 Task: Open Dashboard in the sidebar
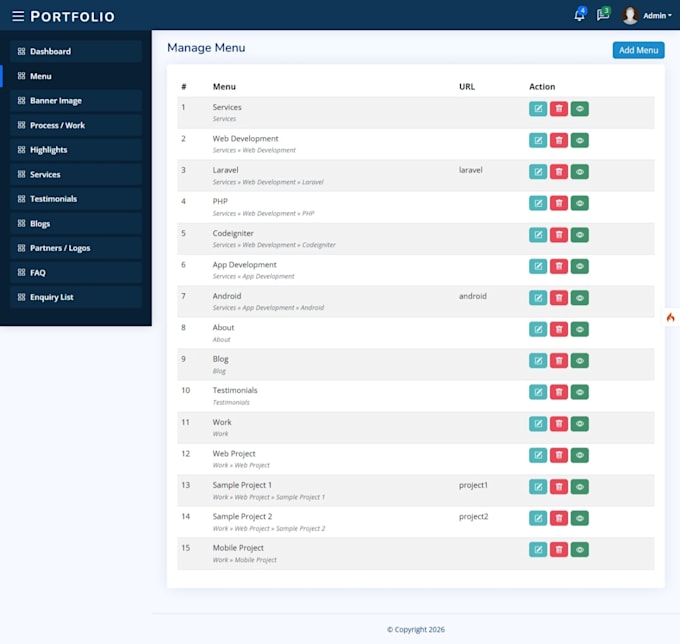(x=76, y=51)
